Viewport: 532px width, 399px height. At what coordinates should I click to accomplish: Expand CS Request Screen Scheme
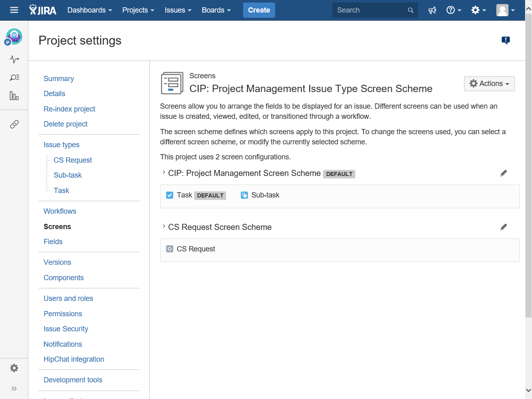164,226
